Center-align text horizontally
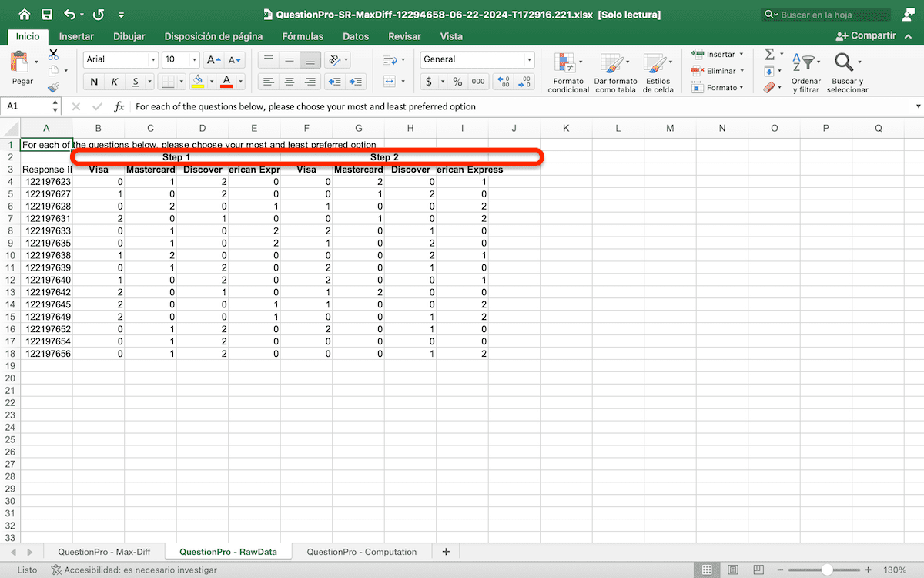Viewport: 924px width, 578px height. point(290,82)
